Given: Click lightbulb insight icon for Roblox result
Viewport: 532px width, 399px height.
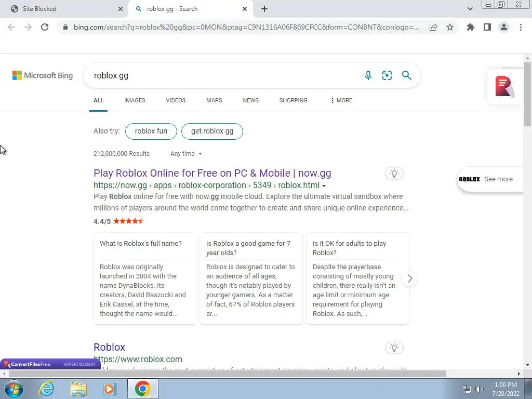Looking at the screenshot, I should pyautogui.click(x=394, y=348).
